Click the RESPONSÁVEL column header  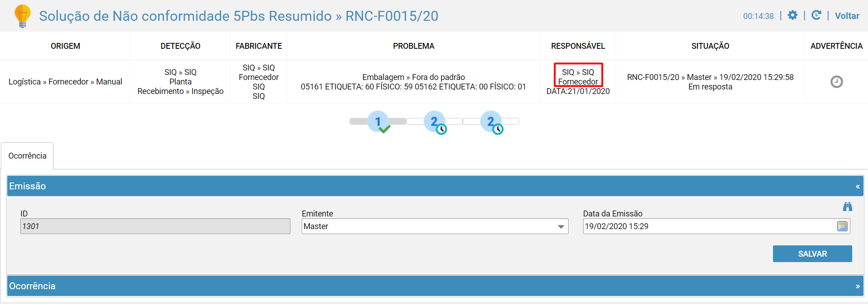[578, 46]
